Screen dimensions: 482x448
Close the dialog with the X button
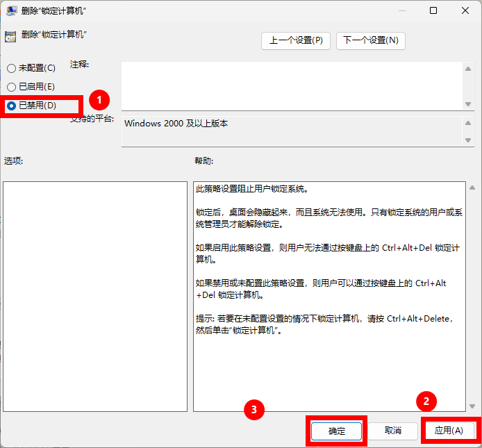pos(465,11)
